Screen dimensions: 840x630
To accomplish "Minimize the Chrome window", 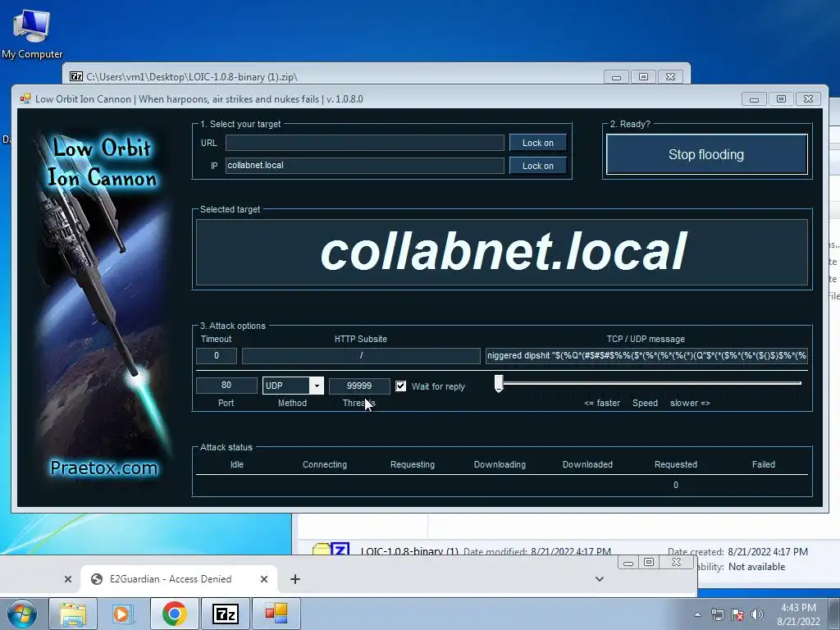I will point(628,563).
